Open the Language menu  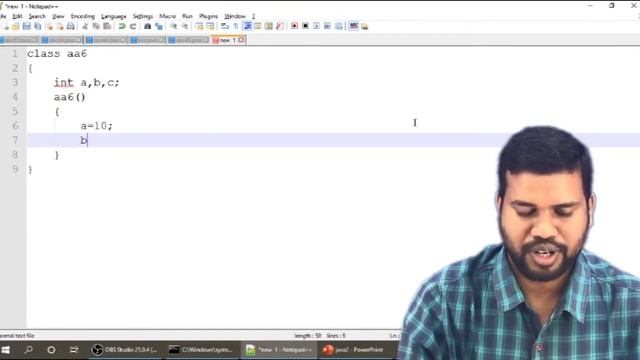click(114, 16)
